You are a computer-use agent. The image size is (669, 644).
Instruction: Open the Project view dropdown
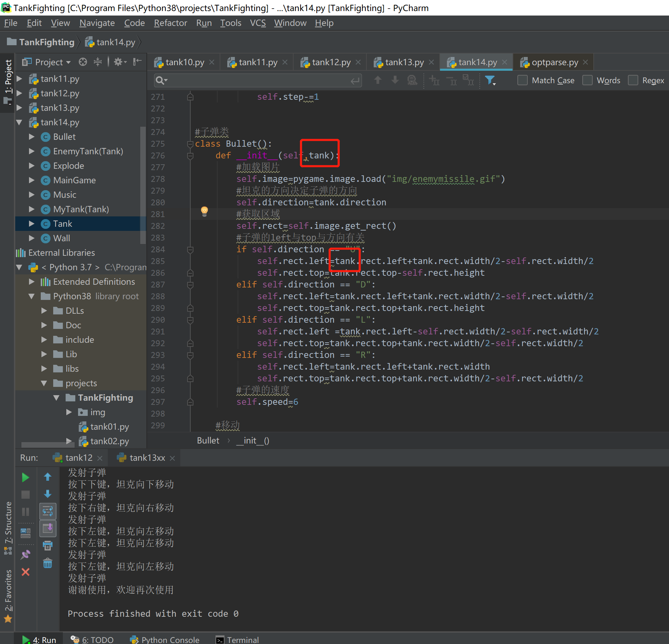coord(46,62)
